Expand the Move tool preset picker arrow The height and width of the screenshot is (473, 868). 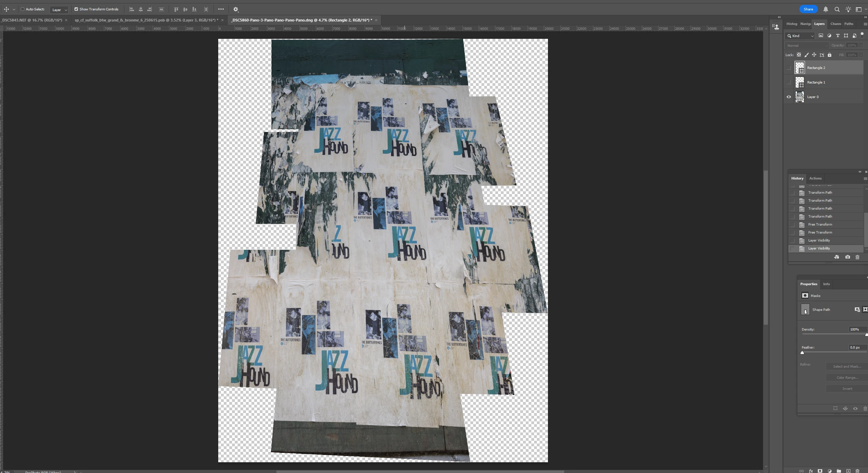14,9
